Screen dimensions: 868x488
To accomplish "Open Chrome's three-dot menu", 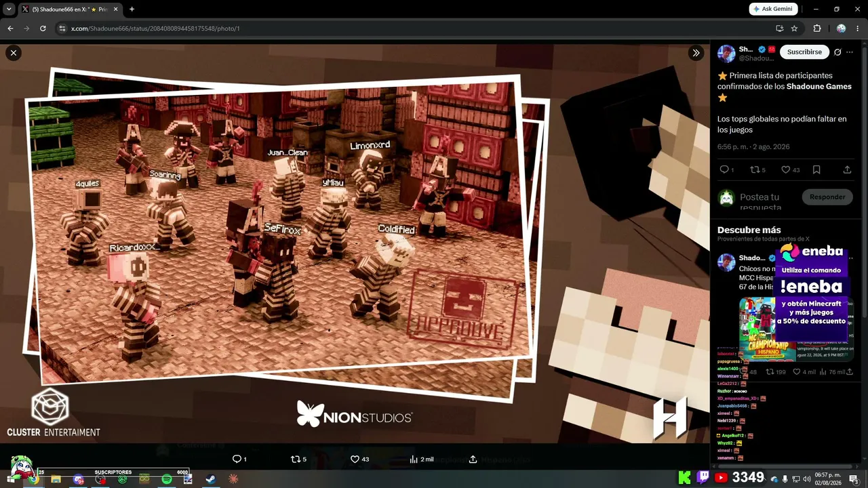I will [858, 28].
